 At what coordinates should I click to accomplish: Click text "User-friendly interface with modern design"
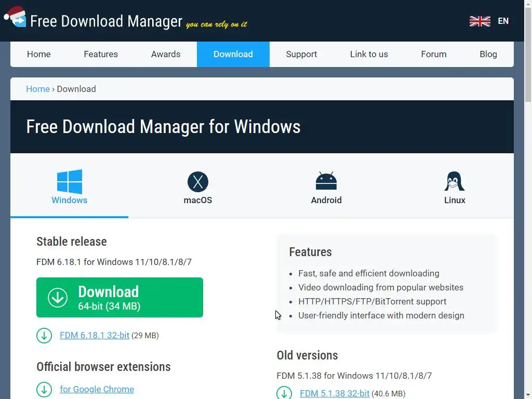[381, 315]
